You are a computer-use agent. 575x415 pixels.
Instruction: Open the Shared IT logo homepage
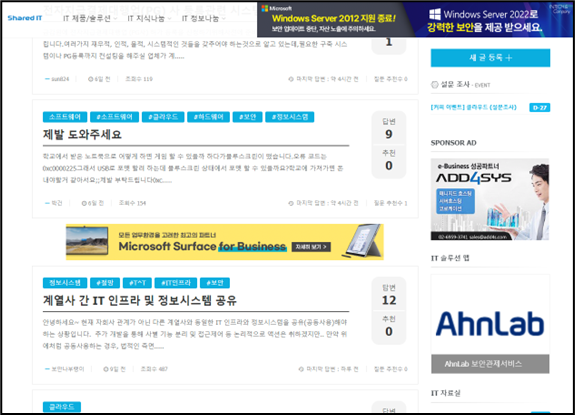coord(25,18)
